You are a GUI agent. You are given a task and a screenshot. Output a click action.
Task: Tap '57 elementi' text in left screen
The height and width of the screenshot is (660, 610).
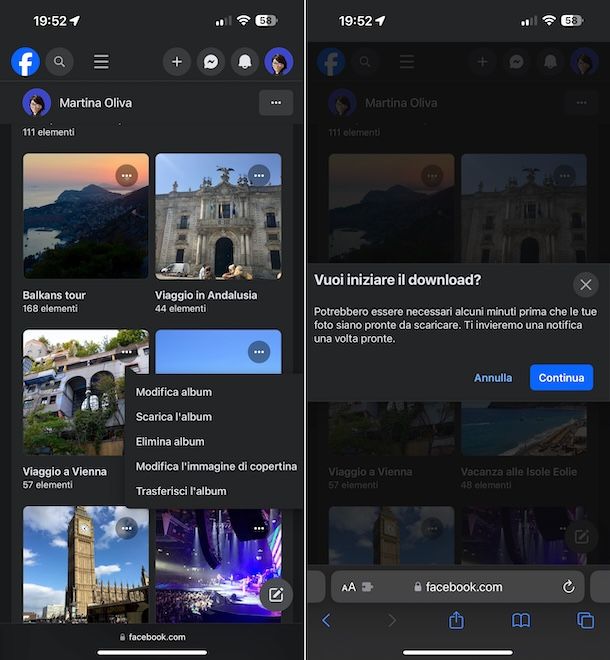tap(48, 485)
